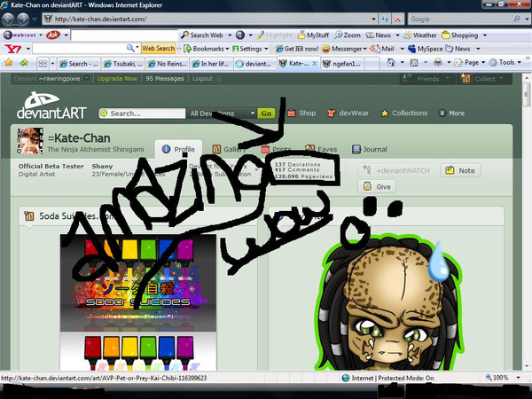
Task: Open the Yahoo toolbar logo
Action: [x=13, y=49]
